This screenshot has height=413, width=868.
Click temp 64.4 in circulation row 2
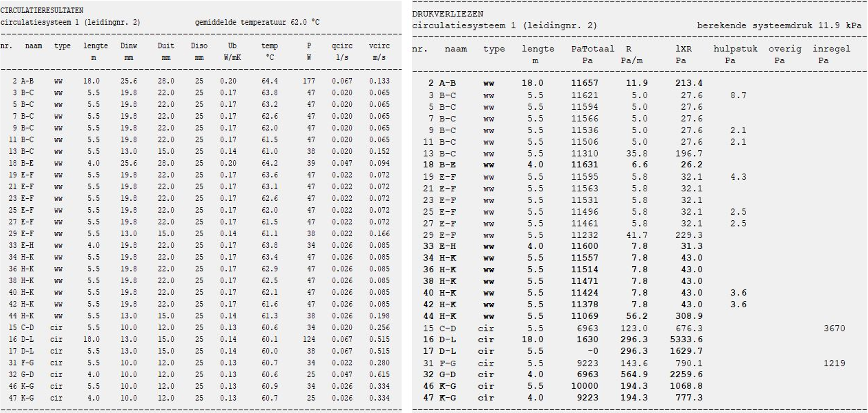click(270, 81)
